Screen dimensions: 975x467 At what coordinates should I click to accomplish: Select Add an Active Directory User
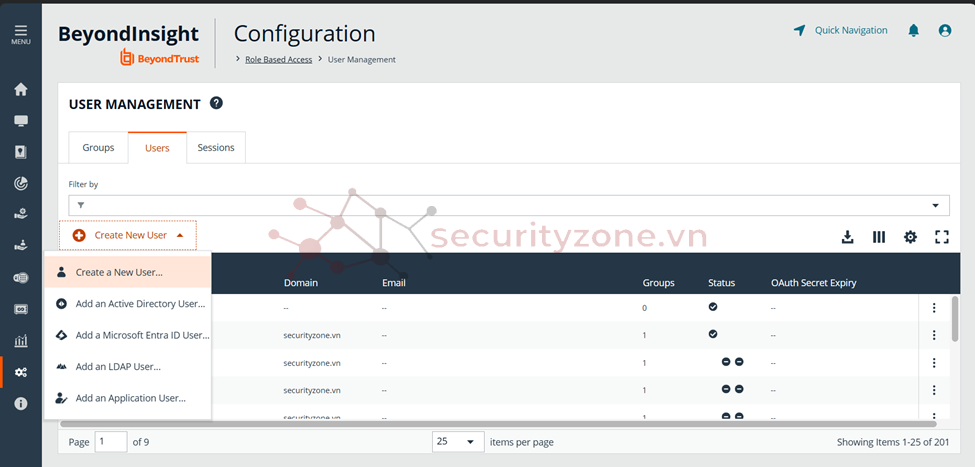tap(139, 304)
